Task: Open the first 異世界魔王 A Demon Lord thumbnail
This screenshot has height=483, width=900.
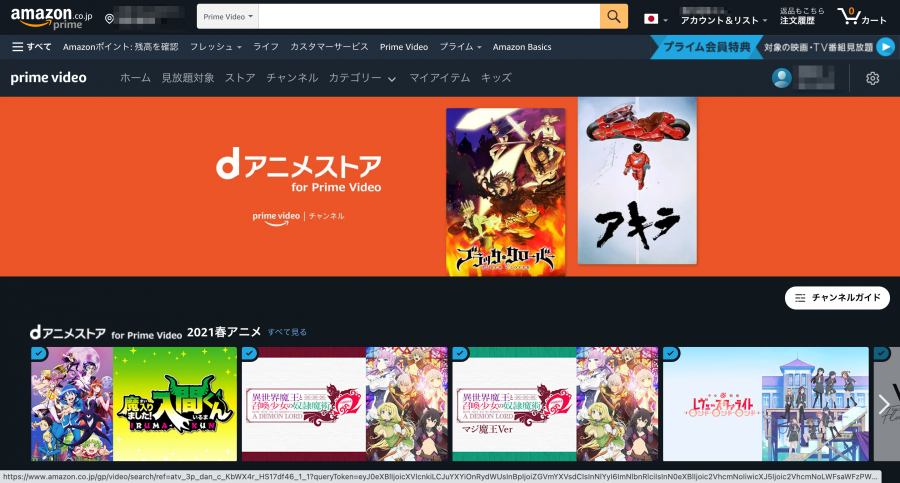Action: (344, 404)
